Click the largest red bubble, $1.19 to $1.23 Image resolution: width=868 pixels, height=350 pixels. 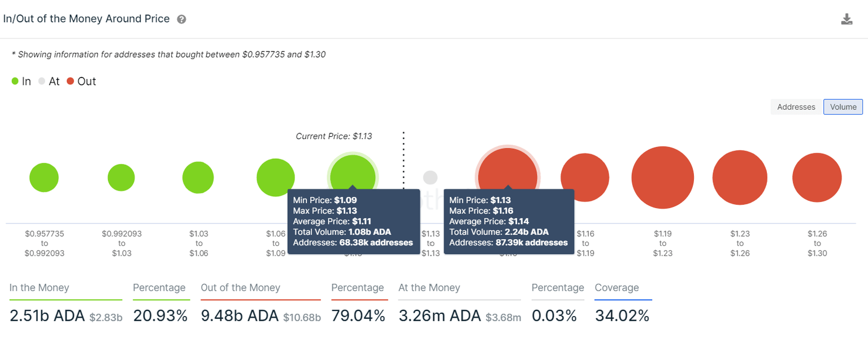(x=662, y=178)
